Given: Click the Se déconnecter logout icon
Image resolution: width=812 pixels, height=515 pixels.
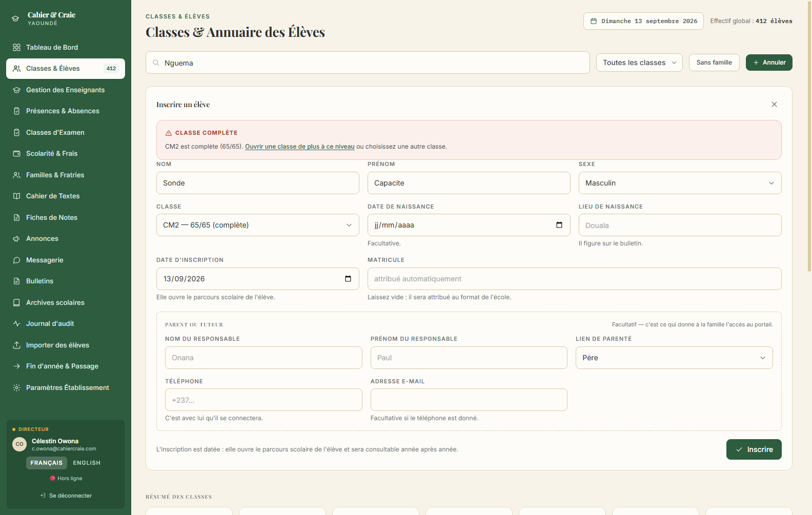Looking at the screenshot, I should [43, 496].
